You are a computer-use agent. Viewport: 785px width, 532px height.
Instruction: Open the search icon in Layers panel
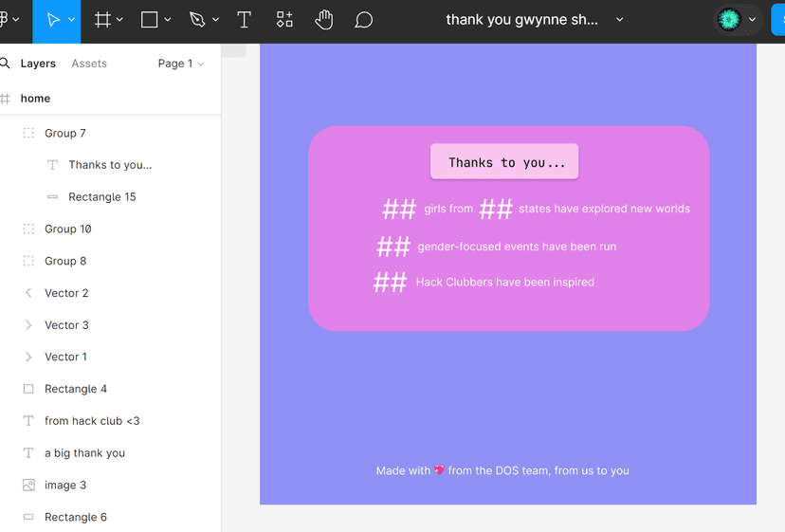6,64
